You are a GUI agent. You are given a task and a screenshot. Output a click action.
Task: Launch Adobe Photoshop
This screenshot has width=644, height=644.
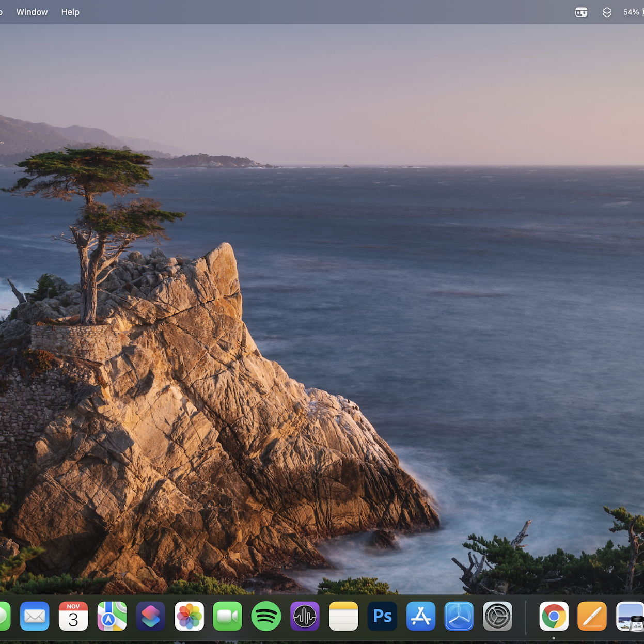click(x=382, y=616)
